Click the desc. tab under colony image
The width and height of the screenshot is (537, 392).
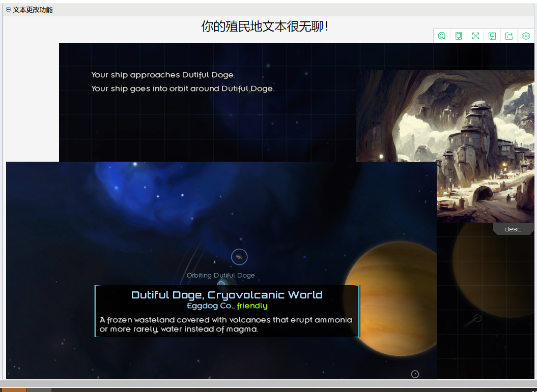(x=513, y=229)
